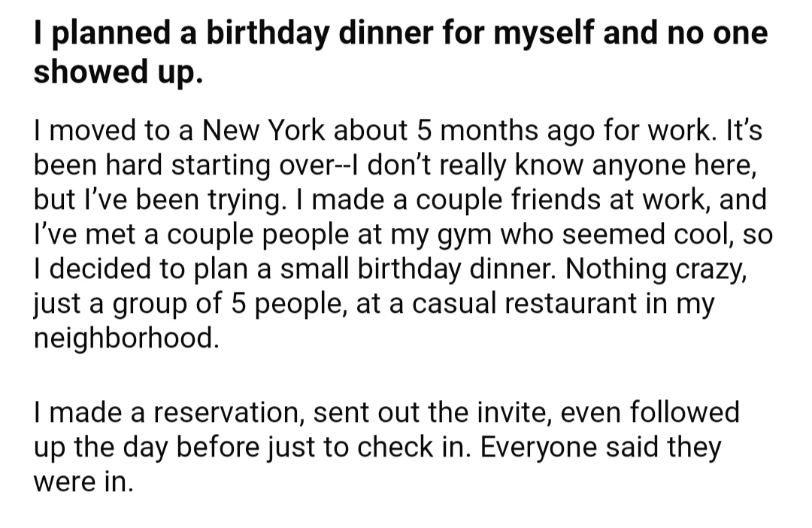Click the words "showed up." in the title

pyautogui.click(x=118, y=71)
